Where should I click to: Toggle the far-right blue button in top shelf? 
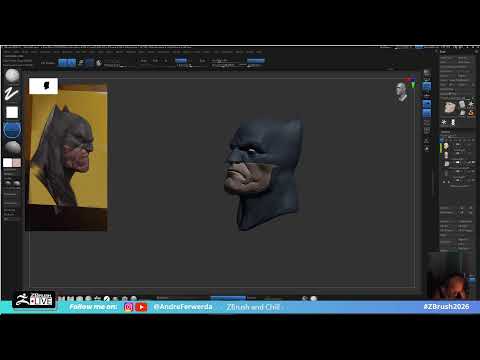pyautogui.click(x=256, y=60)
